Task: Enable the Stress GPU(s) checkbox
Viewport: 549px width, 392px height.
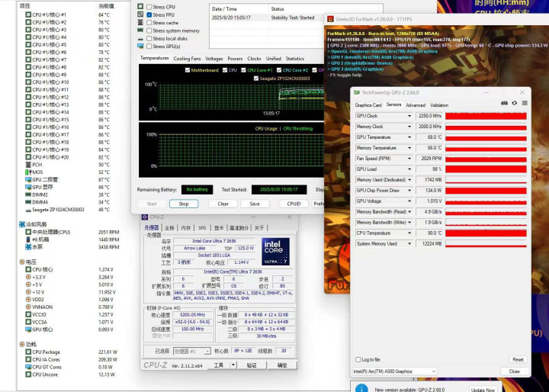Action: tap(149, 47)
